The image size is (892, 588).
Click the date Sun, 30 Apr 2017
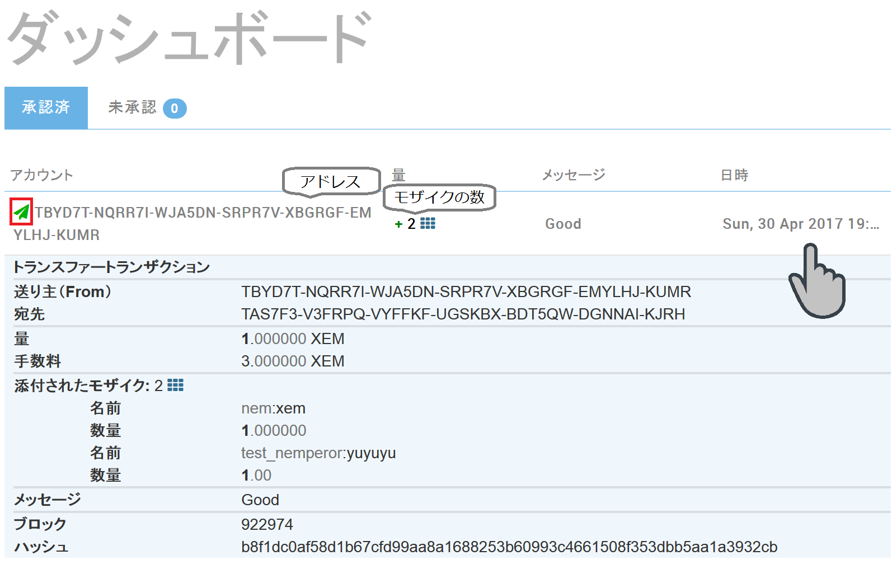(x=801, y=224)
